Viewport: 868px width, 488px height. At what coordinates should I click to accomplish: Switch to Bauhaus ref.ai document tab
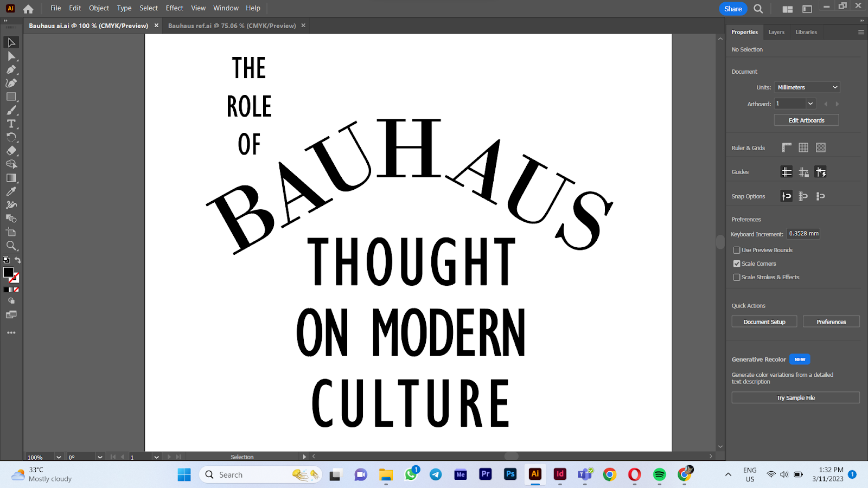pos(232,25)
